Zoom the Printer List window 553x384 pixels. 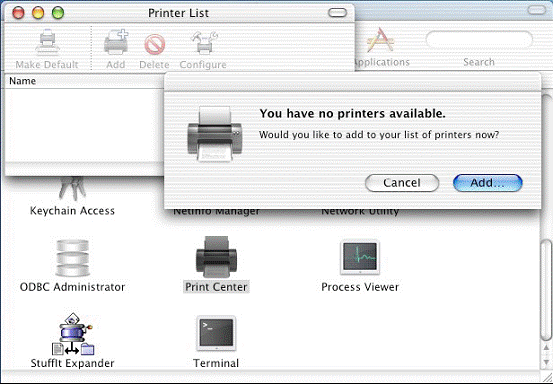[57, 13]
